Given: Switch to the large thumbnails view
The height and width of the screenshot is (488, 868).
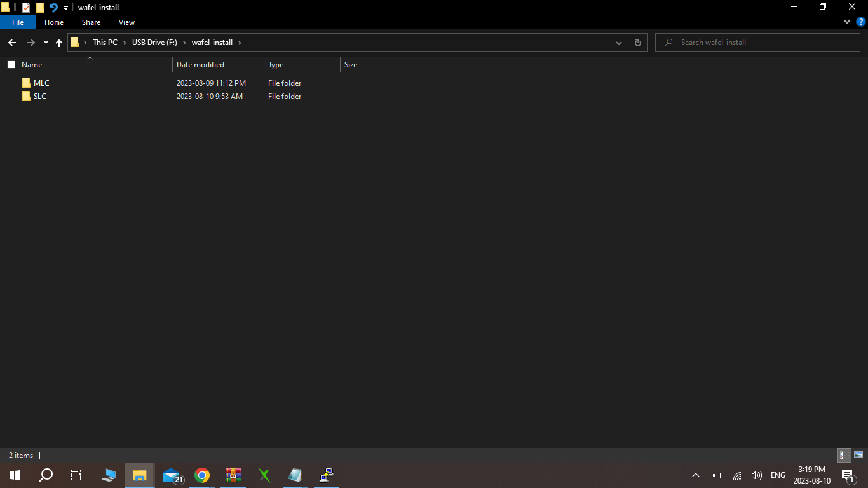Looking at the screenshot, I should [858, 455].
